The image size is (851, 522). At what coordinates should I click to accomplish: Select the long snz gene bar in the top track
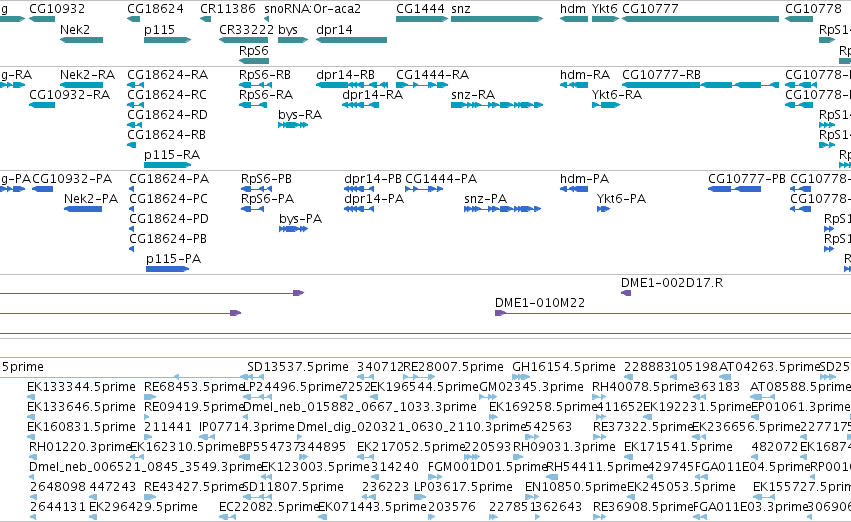(497, 19)
